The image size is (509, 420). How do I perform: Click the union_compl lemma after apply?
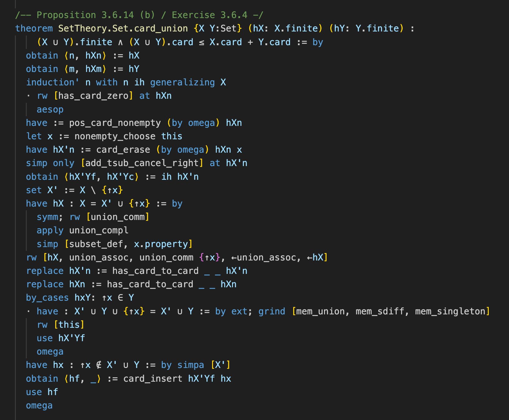point(99,230)
